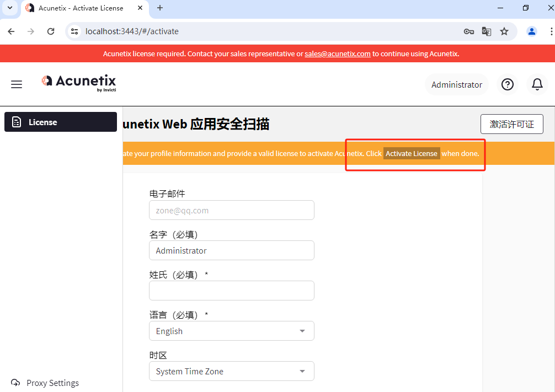Screen dimensions: 555x392
Task: Open Proxy Settings in the sidebar
Action: 45,383
